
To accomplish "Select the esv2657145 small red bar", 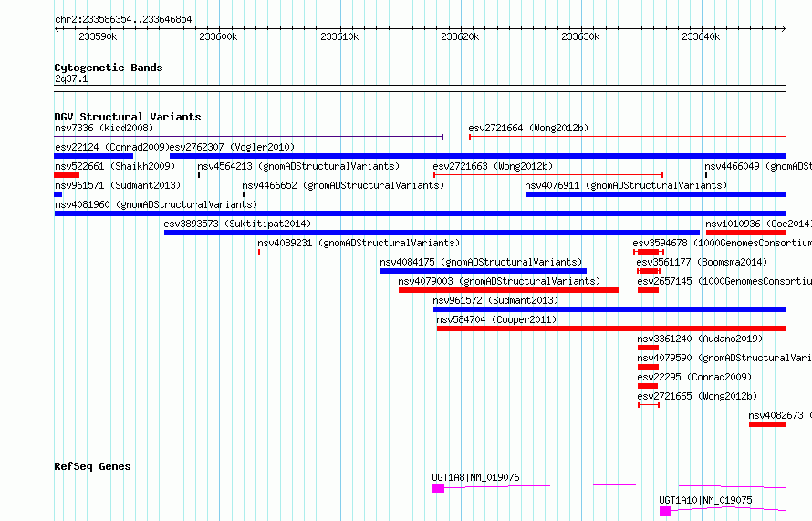I will pyautogui.click(x=648, y=290).
